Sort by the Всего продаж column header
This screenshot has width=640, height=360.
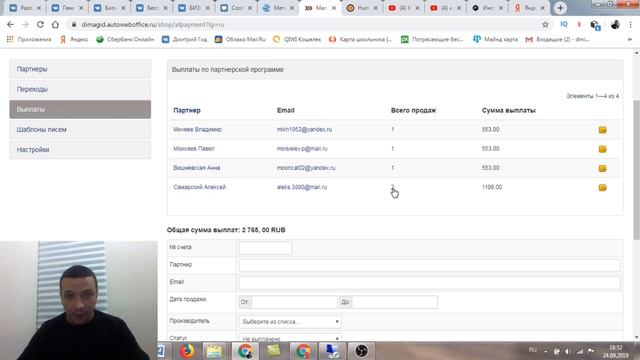(413, 110)
